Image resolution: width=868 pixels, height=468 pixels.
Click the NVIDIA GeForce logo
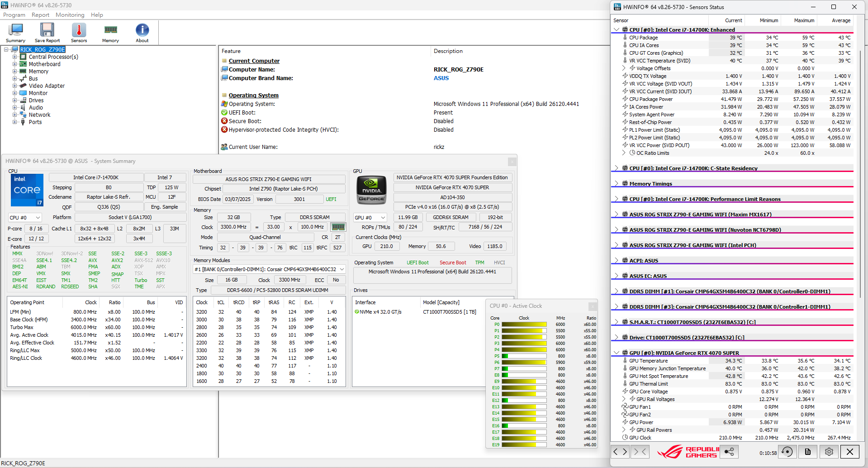point(372,190)
